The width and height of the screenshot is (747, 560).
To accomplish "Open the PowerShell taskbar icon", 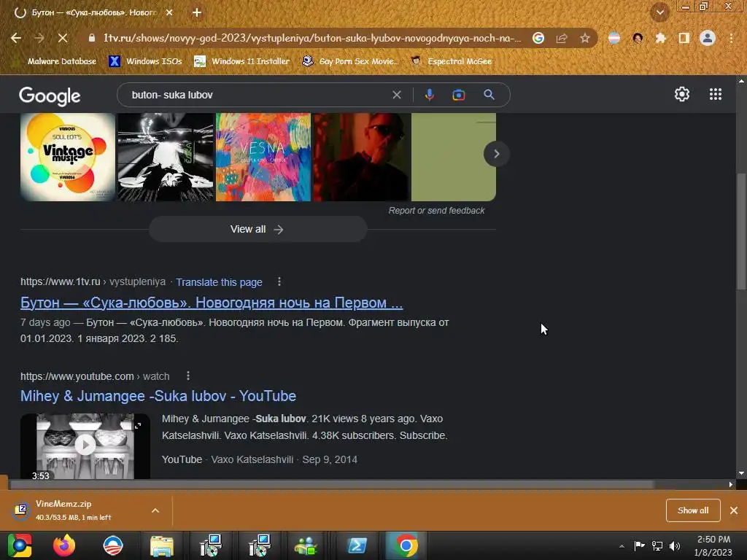I will point(357,545).
